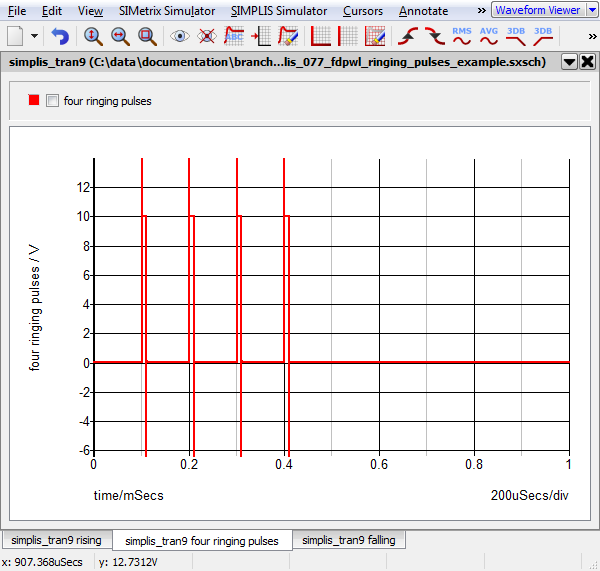Image resolution: width=600 pixels, height=571 pixels.
Task: Click the zoom in magnifier icon
Action: coord(93,36)
